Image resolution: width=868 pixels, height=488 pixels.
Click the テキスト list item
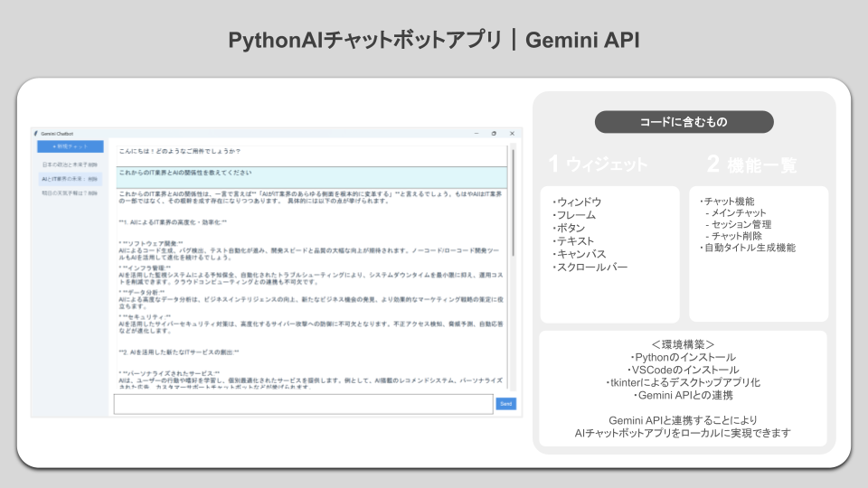tap(573, 241)
